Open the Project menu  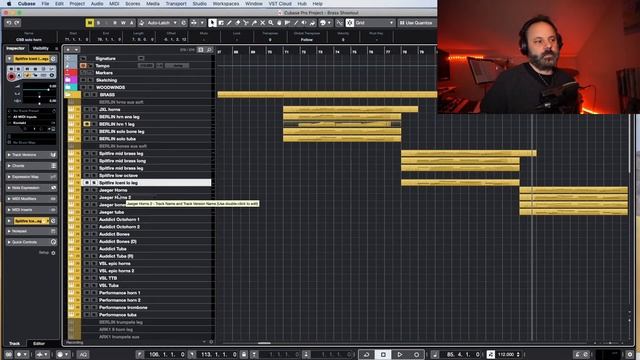click(77, 4)
